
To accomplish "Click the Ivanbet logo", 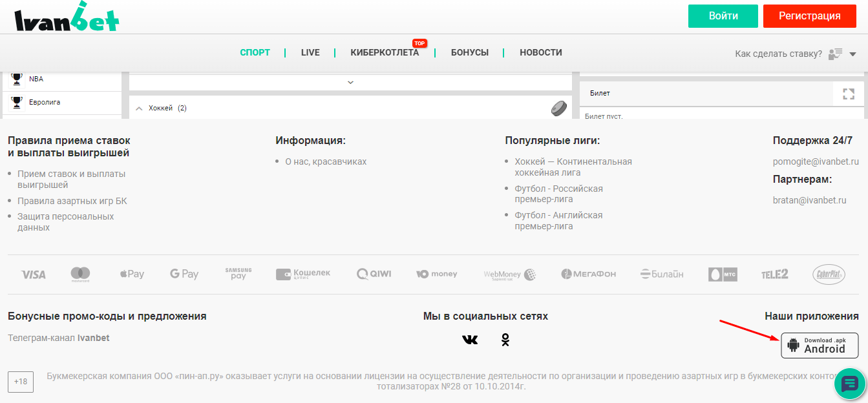I will pyautogui.click(x=67, y=16).
